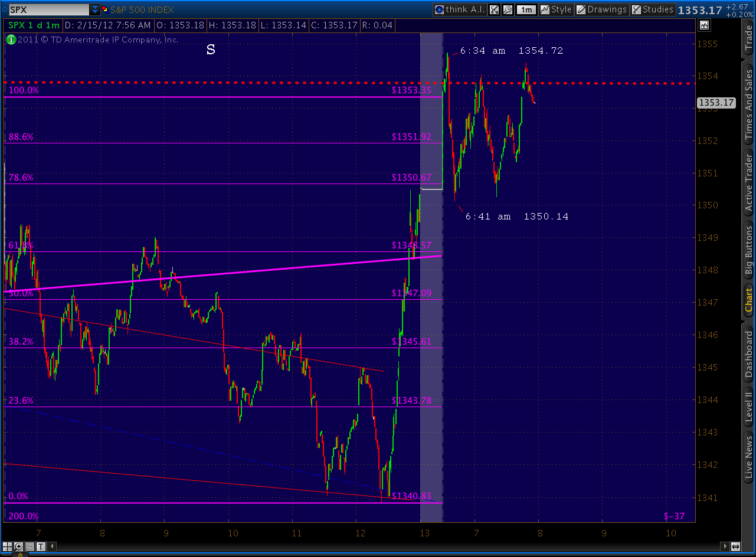Click the $-37 label at bottom right
The image size is (756, 557).
[674, 516]
